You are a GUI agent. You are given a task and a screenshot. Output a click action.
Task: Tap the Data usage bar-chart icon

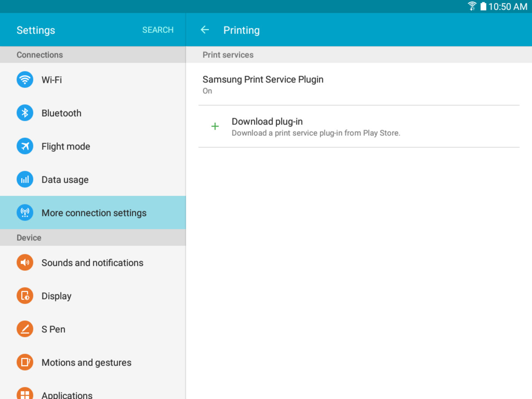[25, 180]
